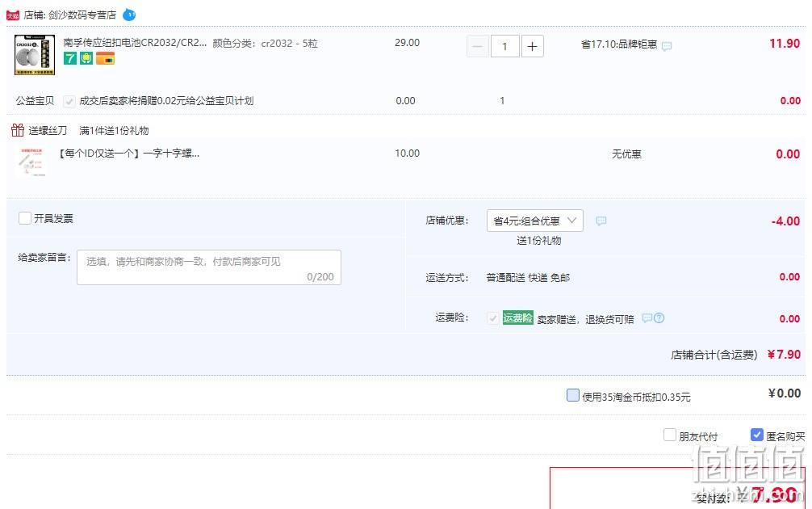Image resolution: width=812 pixels, height=509 pixels.
Task: Toggle the 运费险 shipping insurance checkbox
Action: coord(493,318)
